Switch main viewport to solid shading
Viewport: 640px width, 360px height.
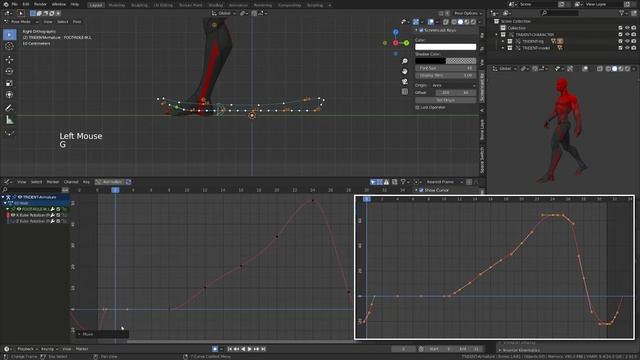point(460,22)
